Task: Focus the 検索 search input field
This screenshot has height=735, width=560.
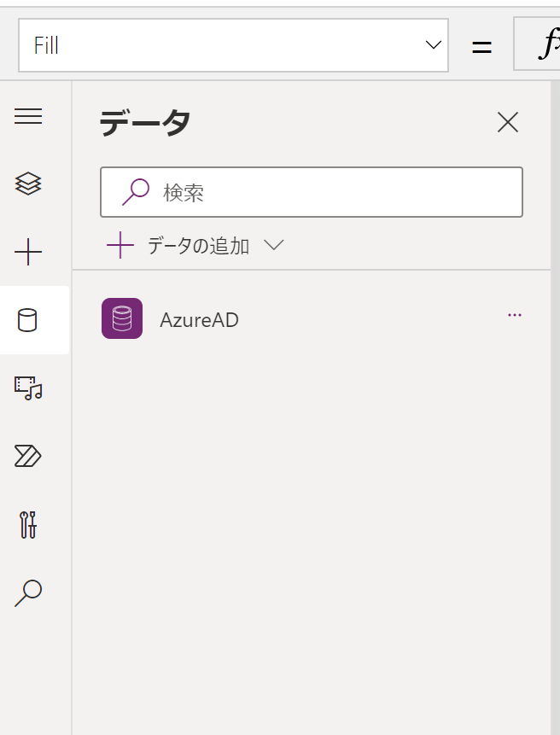Action: coord(333,192)
